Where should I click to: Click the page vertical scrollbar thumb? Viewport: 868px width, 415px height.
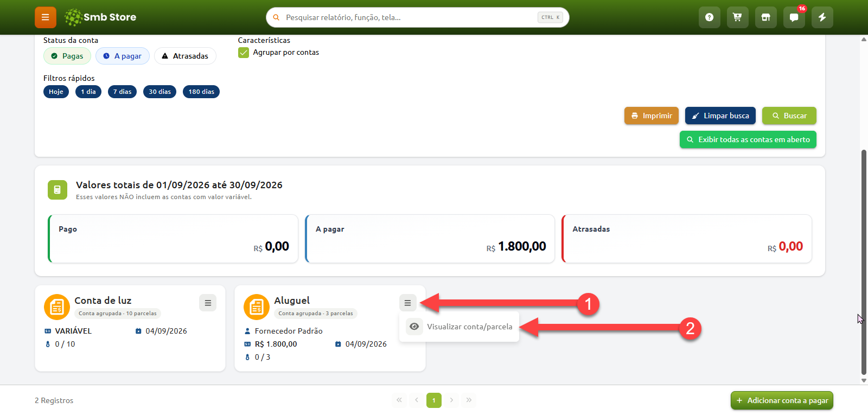864,262
